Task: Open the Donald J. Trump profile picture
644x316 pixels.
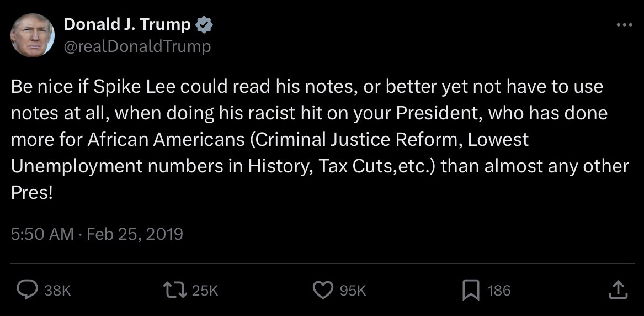Action: 33,35
